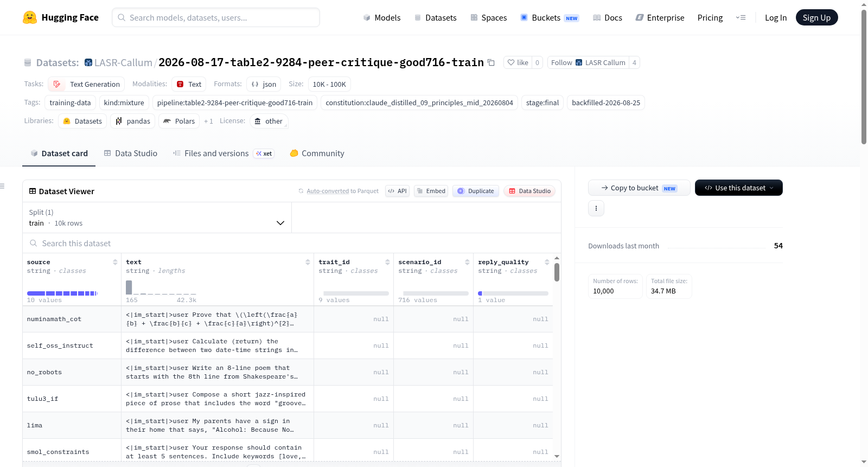
Task: Click the 10K - 100K size tag
Action: click(329, 84)
